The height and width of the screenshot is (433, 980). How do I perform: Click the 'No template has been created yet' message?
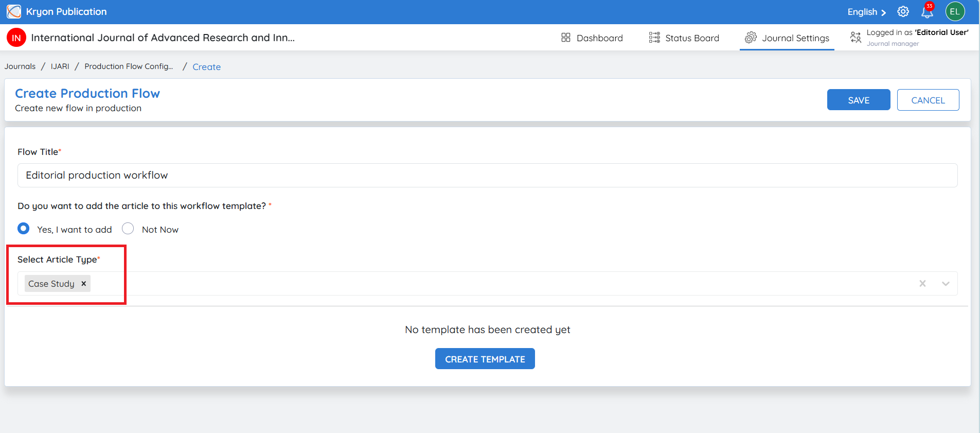coord(488,330)
